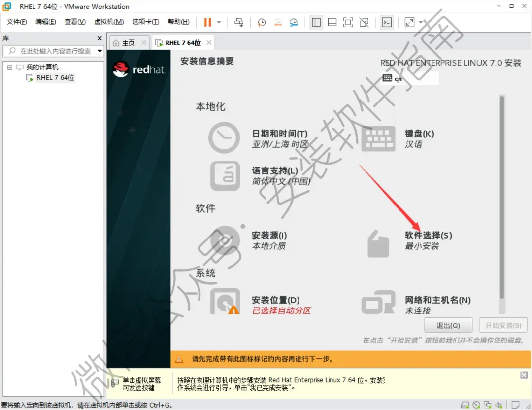Open 安装源(I) settings label

pyautogui.click(x=269, y=235)
